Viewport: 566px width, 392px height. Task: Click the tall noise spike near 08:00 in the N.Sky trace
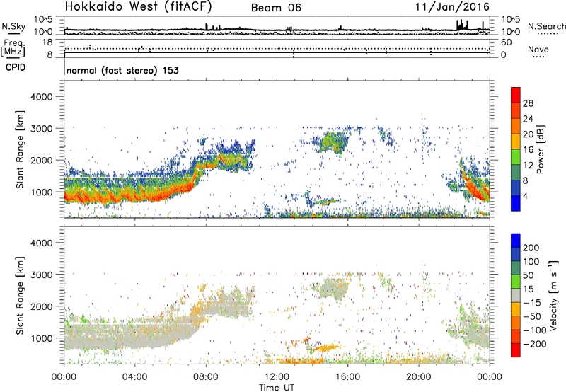click(x=207, y=27)
